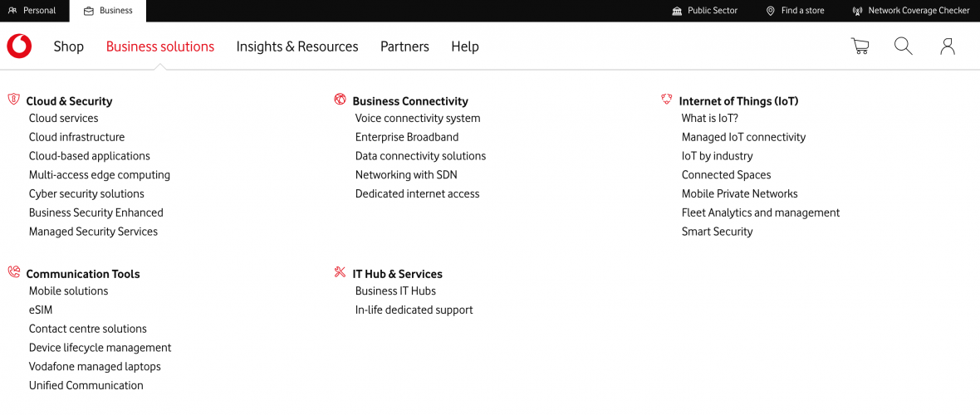Open the Shop menu
Image resolution: width=980 pixels, height=415 pixels.
pos(69,46)
